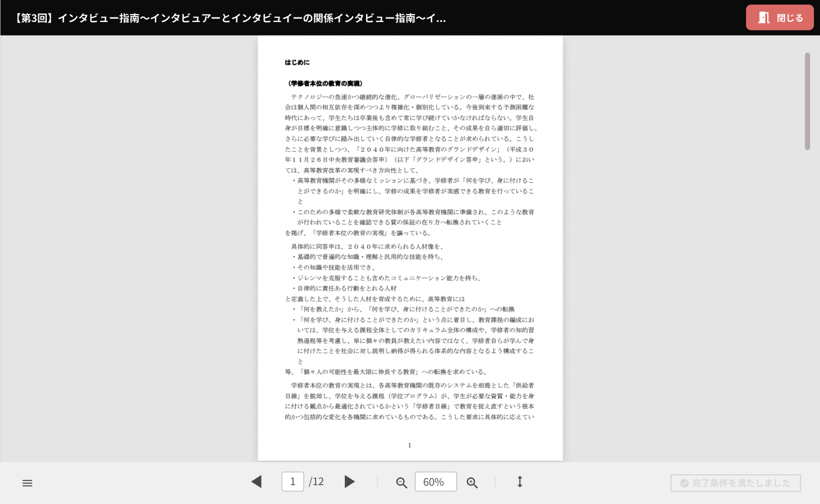Image resolution: width=820 pixels, height=504 pixels.
Task: Advance to the next page arrow
Action: pos(349,481)
